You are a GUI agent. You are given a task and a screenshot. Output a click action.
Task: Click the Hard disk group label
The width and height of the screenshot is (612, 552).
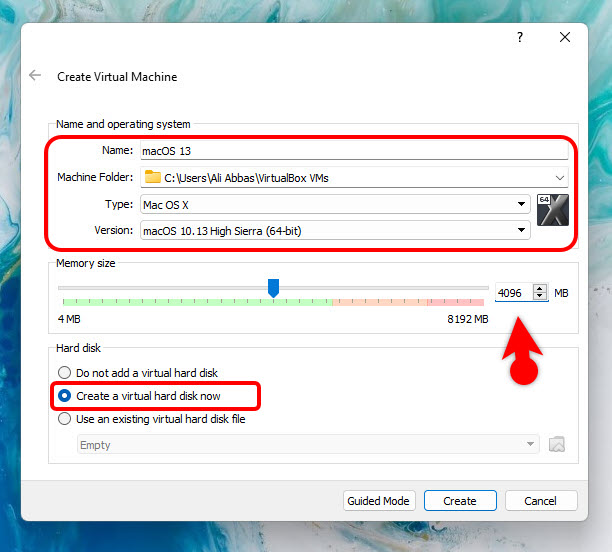[78, 348]
